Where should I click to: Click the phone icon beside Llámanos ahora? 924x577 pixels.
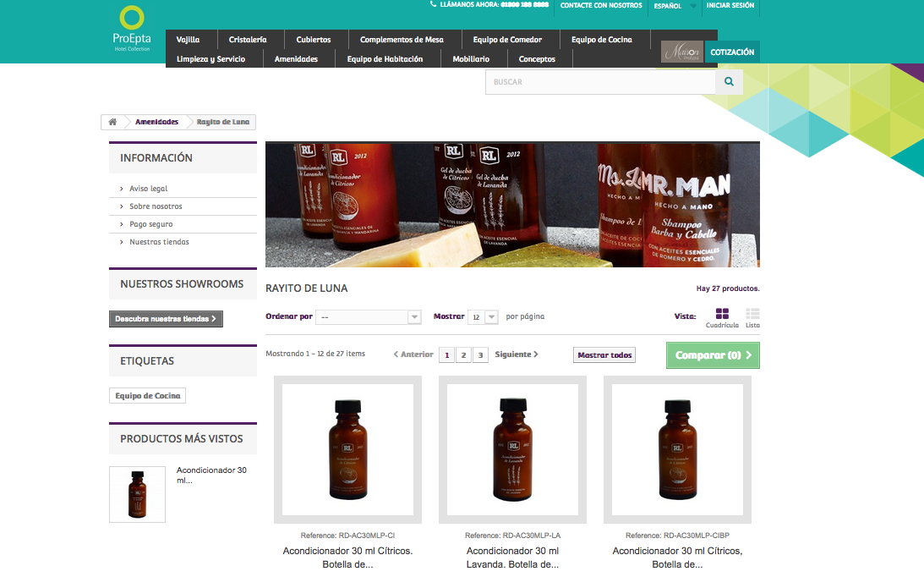(433, 5)
